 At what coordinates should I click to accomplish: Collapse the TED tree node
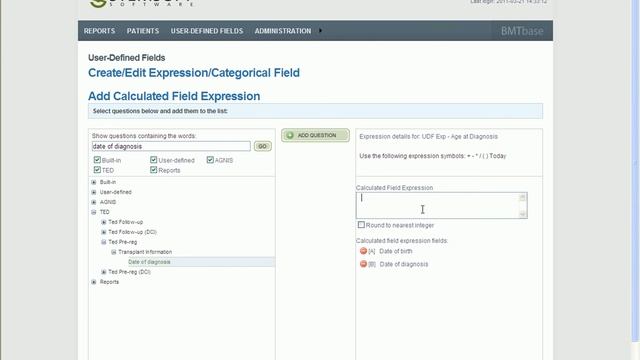[94, 212]
